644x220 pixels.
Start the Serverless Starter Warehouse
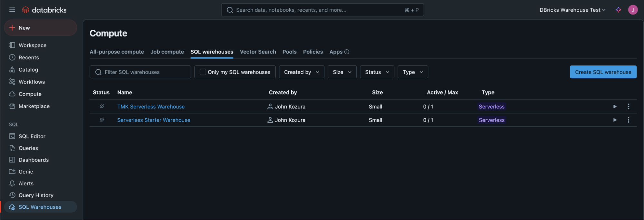click(615, 120)
